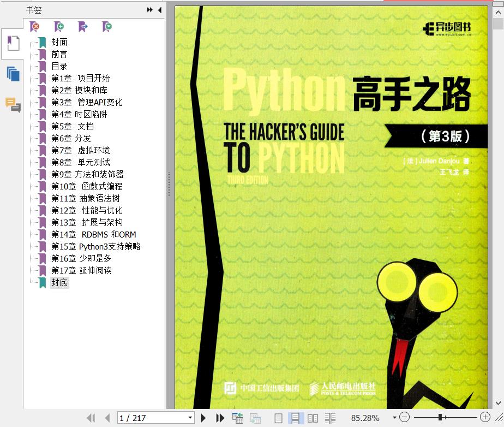Jump to 第14章 RDBMS 和ORM bookmark
The image size is (504, 427).
pyautogui.click(x=94, y=235)
